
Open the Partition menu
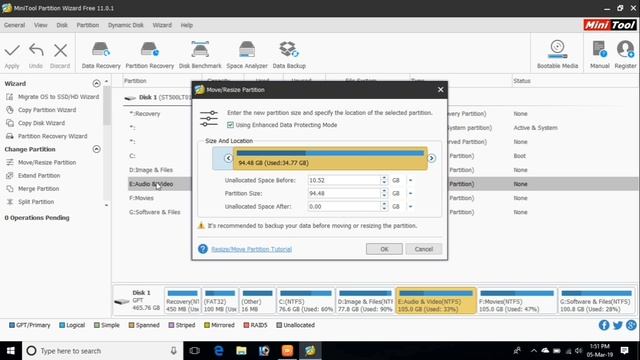point(88,25)
